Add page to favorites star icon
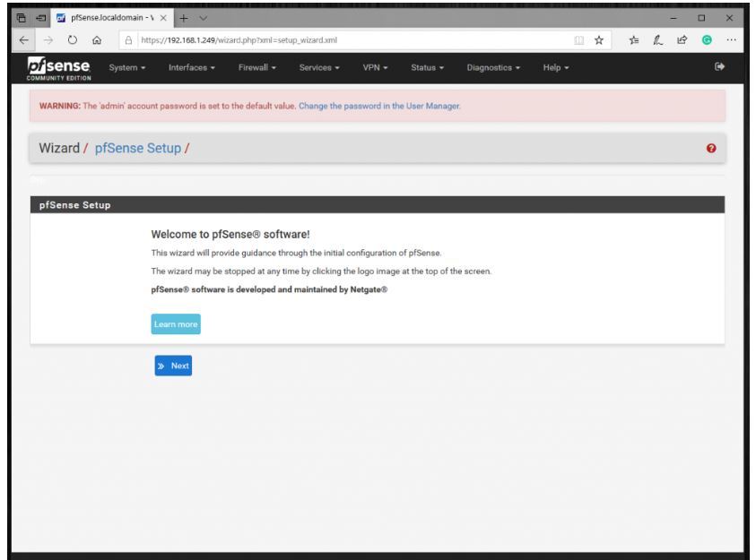756x560 pixels. (599, 40)
